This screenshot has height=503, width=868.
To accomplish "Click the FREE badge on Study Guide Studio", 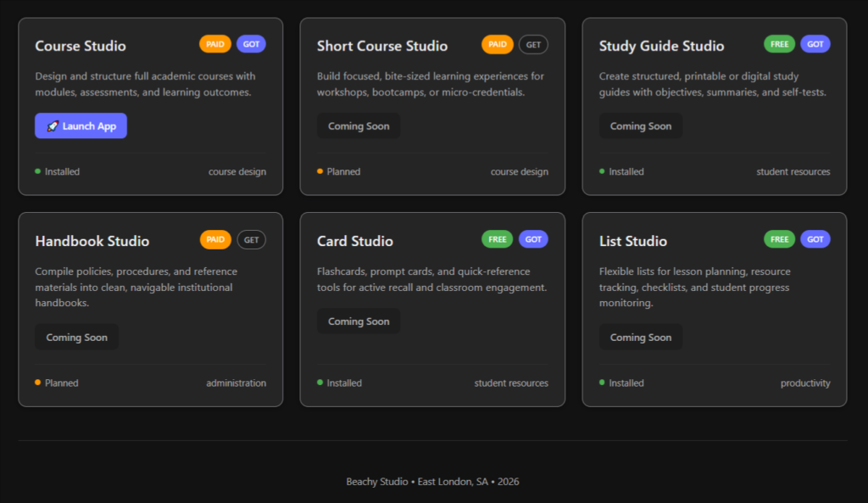I will (x=779, y=44).
